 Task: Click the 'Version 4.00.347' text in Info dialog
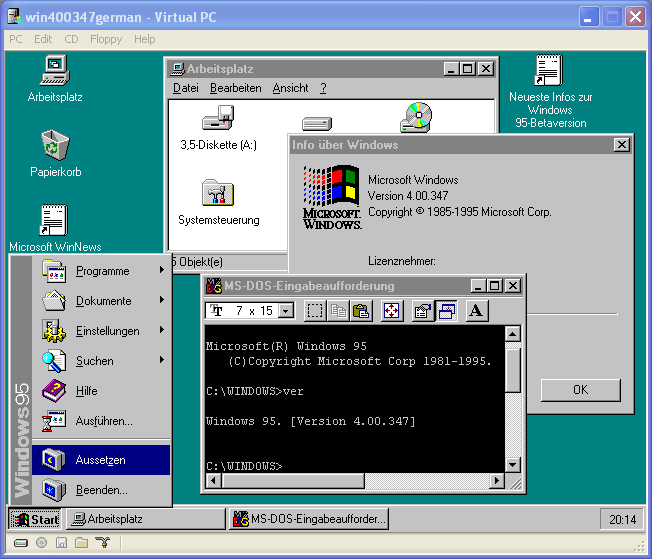pyautogui.click(x=408, y=195)
